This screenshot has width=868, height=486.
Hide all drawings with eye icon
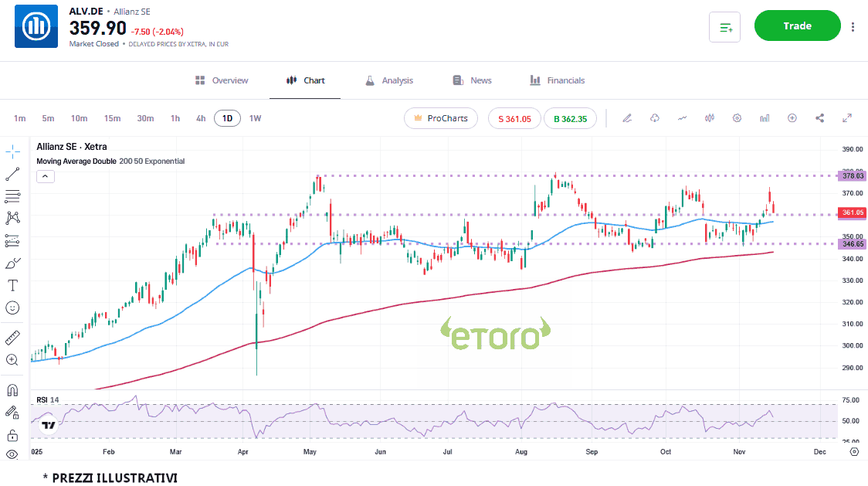coord(12,454)
